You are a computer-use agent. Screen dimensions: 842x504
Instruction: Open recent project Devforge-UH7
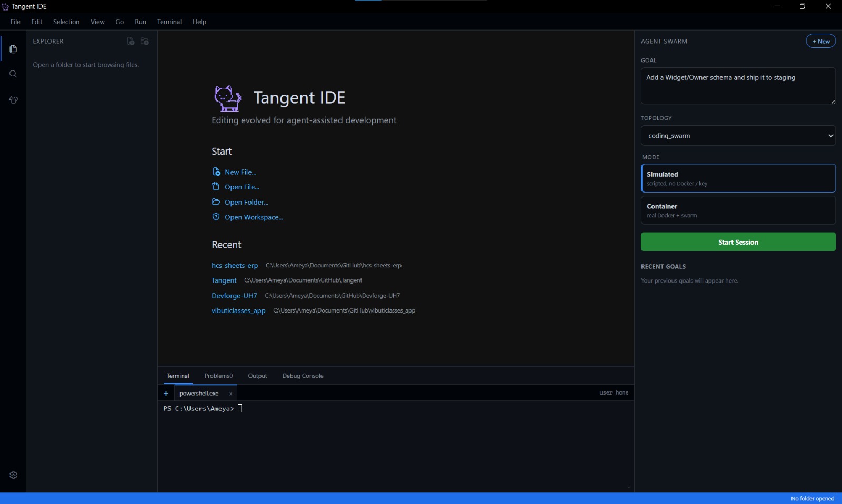tap(234, 296)
